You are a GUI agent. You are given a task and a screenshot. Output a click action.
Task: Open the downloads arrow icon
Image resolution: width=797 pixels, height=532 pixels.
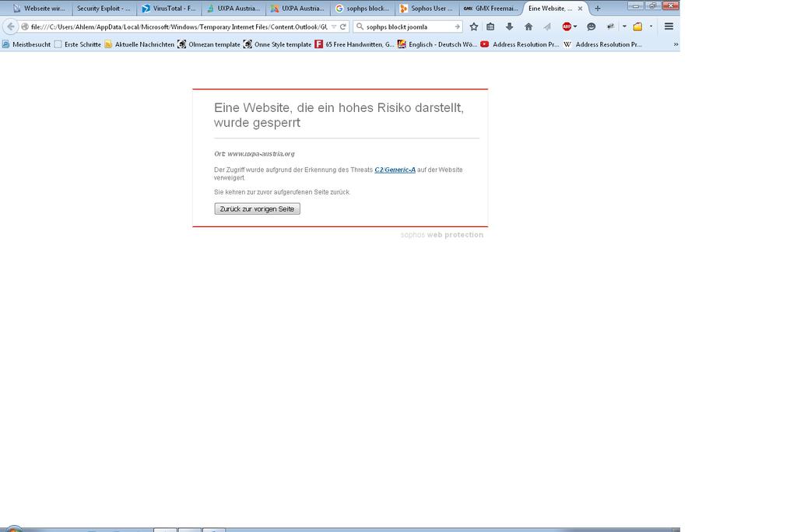(x=509, y=26)
